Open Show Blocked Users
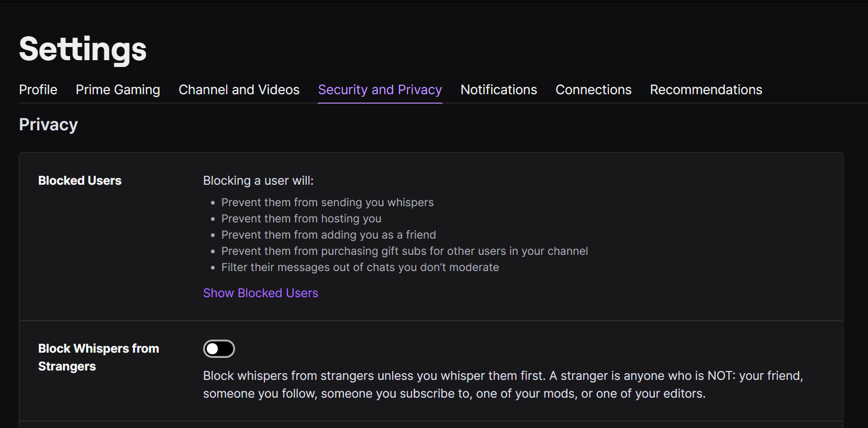The image size is (868, 428). click(x=260, y=293)
